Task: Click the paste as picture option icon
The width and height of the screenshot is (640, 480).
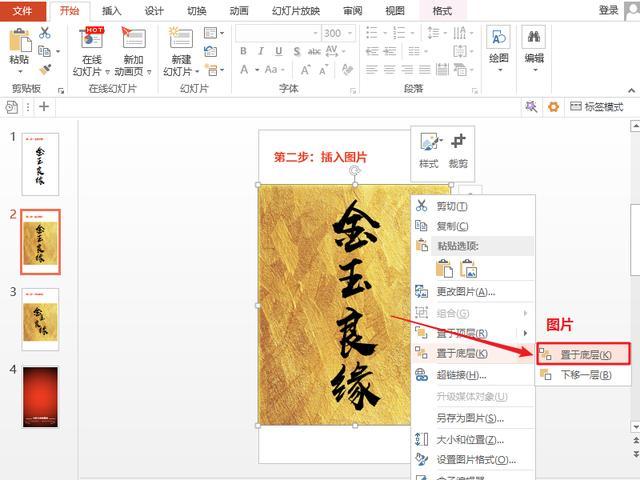Action: click(469, 269)
